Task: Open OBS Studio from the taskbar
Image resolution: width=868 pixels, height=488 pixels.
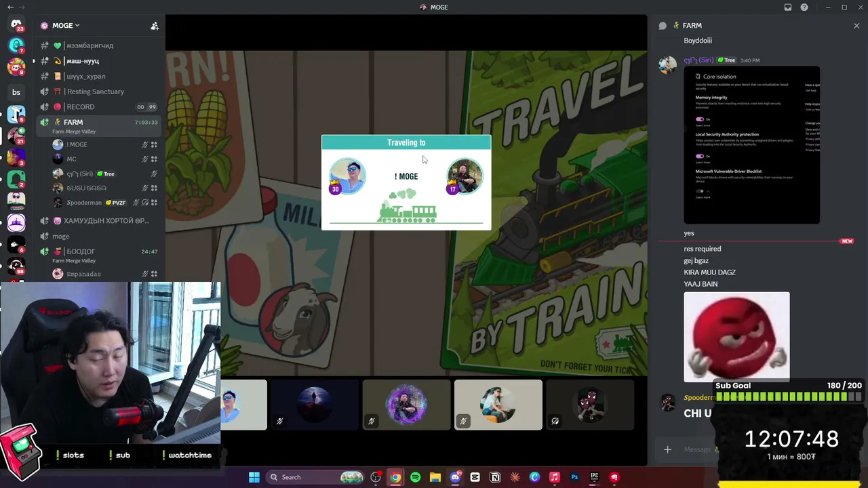Action: 376,477
